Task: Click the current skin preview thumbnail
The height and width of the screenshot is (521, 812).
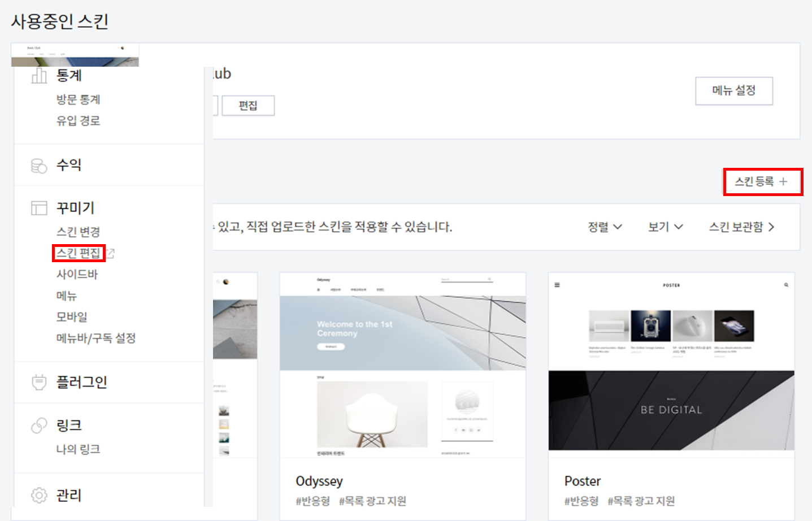Action: click(75, 55)
